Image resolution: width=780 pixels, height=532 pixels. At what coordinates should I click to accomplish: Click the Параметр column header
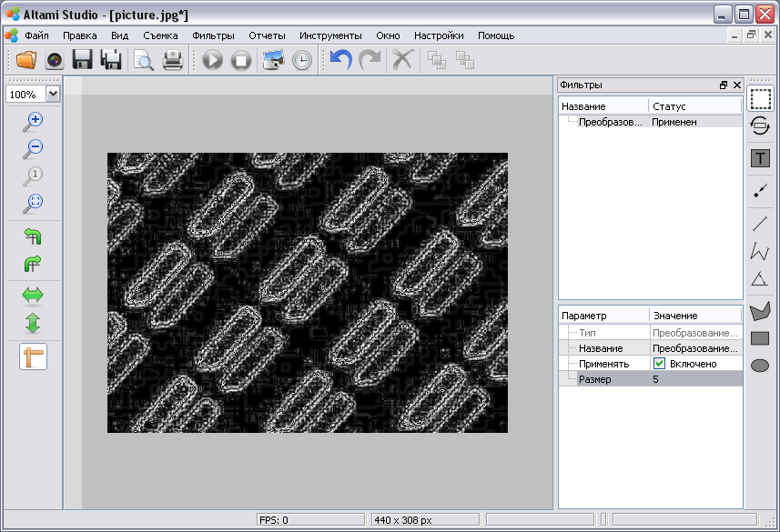point(604,316)
